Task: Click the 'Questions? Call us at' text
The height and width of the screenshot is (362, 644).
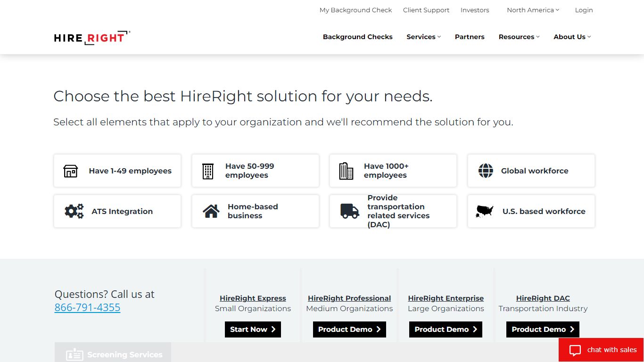Action: click(105, 294)
